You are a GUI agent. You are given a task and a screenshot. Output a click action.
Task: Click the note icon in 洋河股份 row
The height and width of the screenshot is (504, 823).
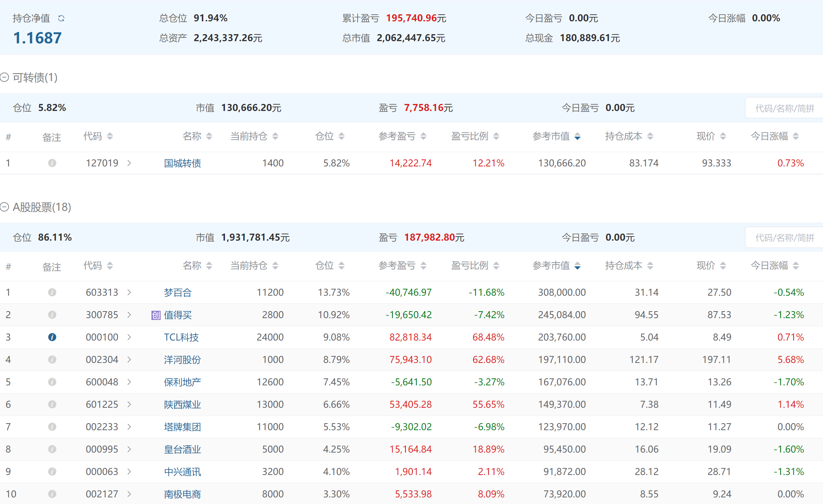[52, 360]
